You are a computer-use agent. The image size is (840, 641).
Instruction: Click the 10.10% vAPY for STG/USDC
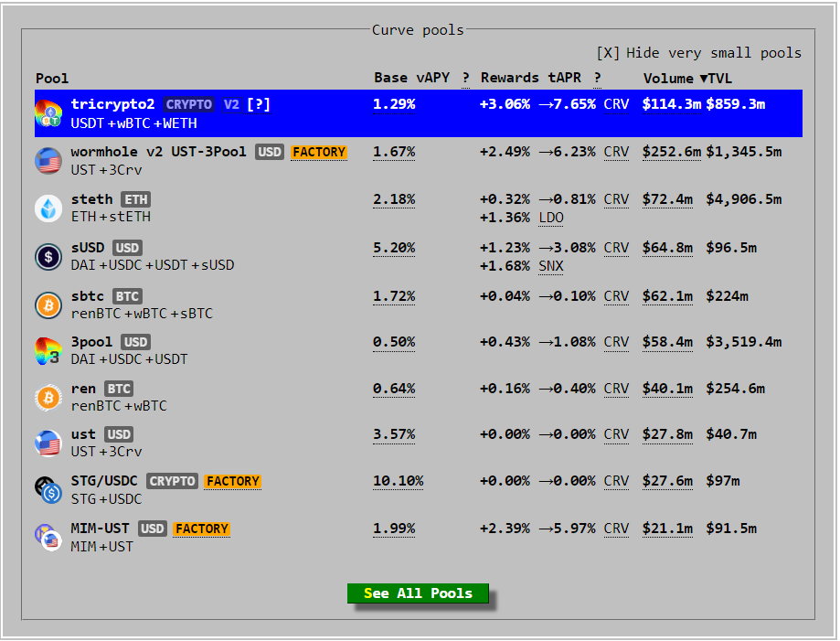[x=399, y=481]
